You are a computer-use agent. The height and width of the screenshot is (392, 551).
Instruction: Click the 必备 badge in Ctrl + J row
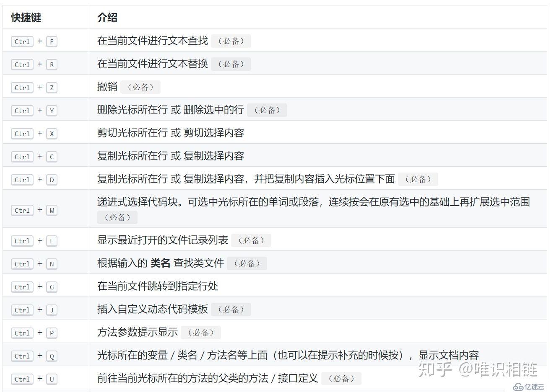(x=231, y=309)
